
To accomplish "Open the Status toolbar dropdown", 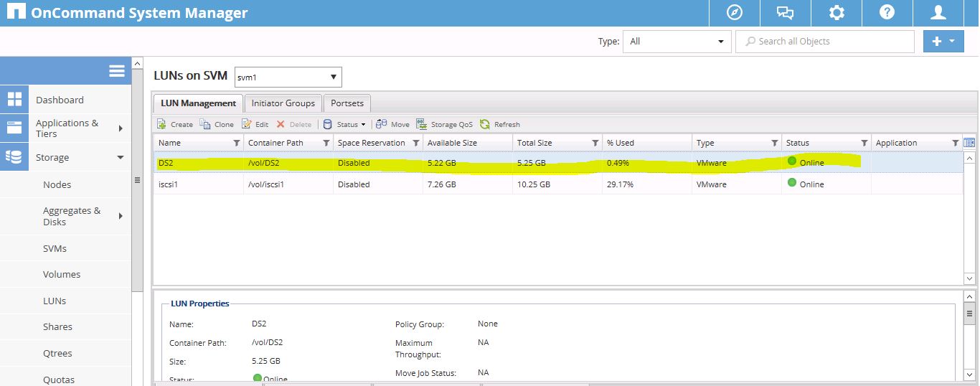I will tap(344, 124).
